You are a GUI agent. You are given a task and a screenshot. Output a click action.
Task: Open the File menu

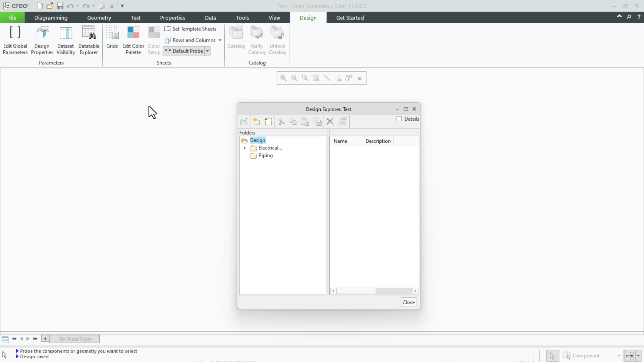[12, 18]
